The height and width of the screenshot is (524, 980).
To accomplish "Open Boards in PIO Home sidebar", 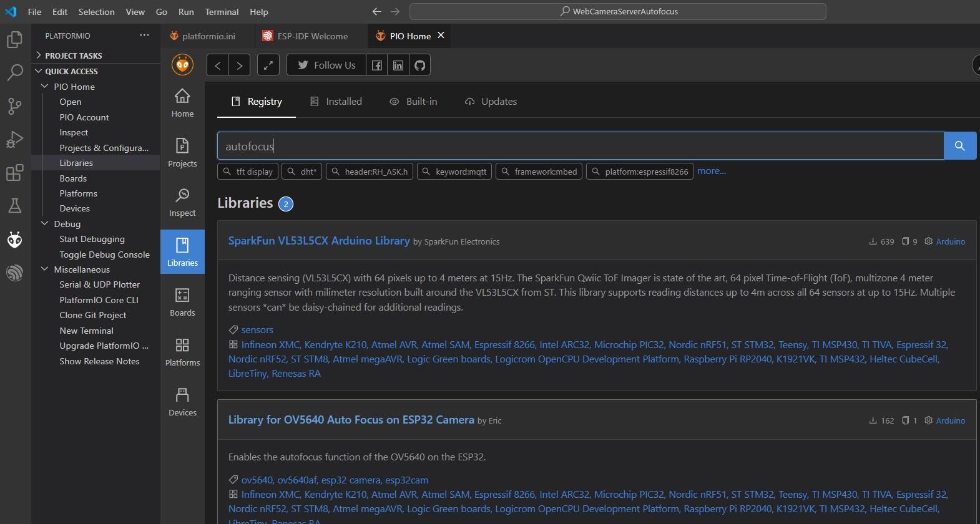I will (182, 302).
